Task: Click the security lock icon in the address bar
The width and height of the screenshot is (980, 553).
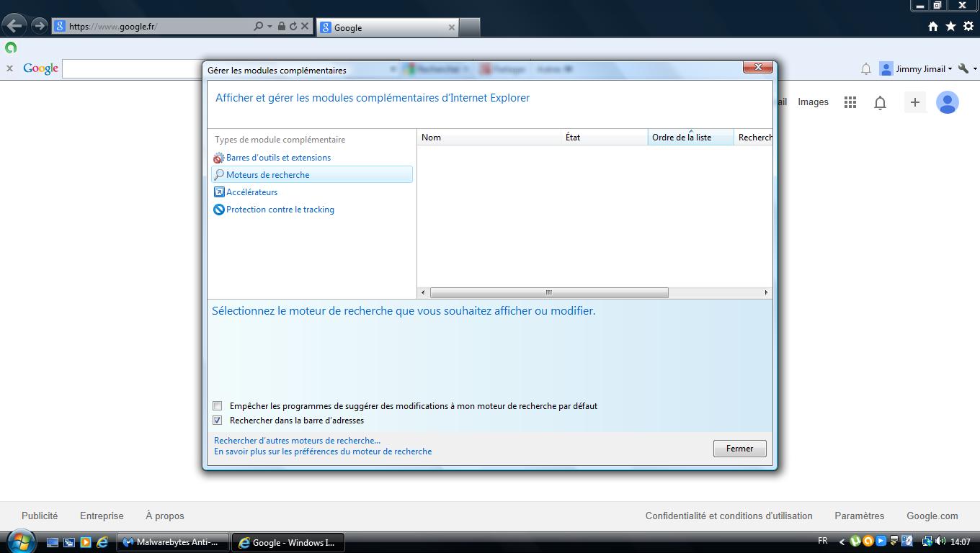Action: click(x=282, y=27)
